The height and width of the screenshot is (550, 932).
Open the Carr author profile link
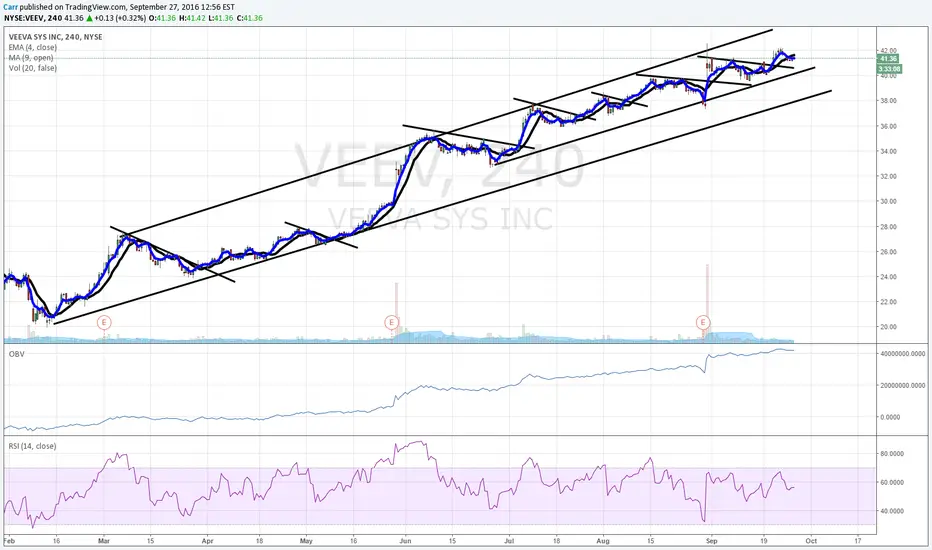coord(11,7)
